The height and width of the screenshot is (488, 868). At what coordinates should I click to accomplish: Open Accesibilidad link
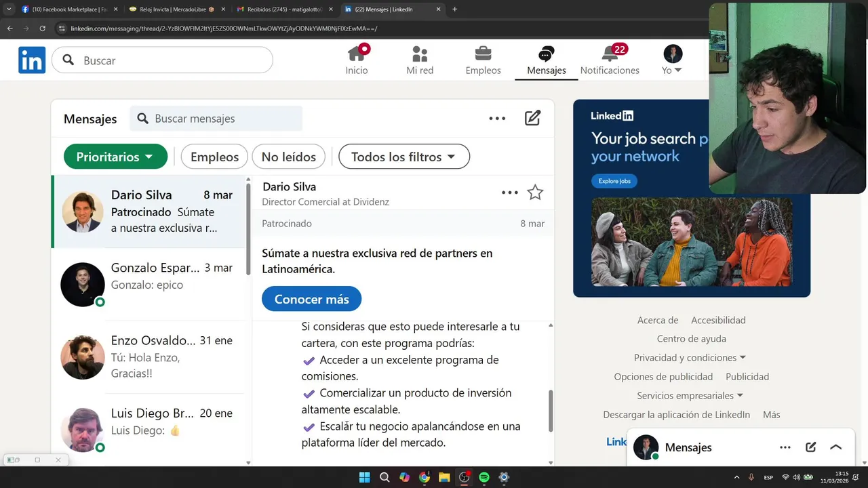[718, 320]
